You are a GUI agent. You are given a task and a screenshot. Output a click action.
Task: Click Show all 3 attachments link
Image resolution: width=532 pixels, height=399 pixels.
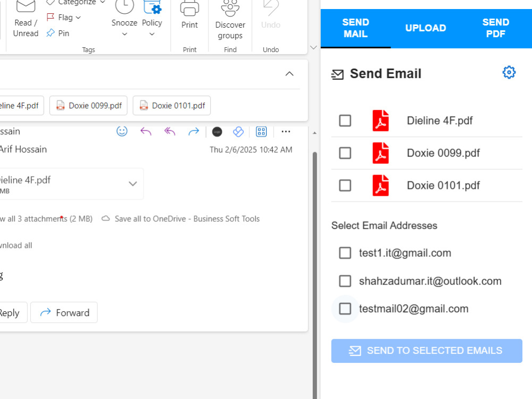pos(46,219)
